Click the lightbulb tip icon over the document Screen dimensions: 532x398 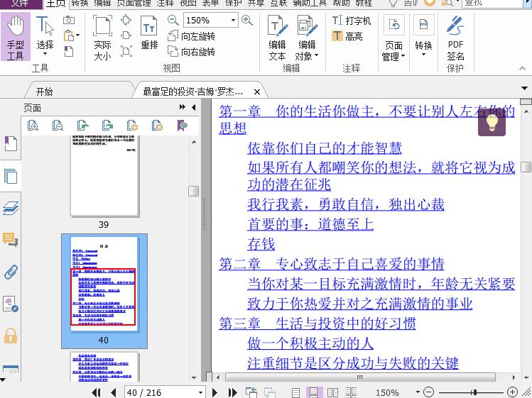492,123
